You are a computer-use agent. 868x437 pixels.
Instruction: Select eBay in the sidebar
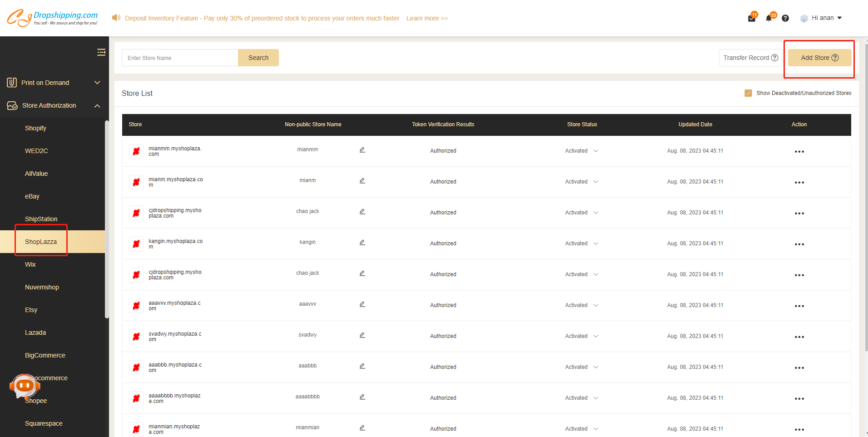[32, 196]
